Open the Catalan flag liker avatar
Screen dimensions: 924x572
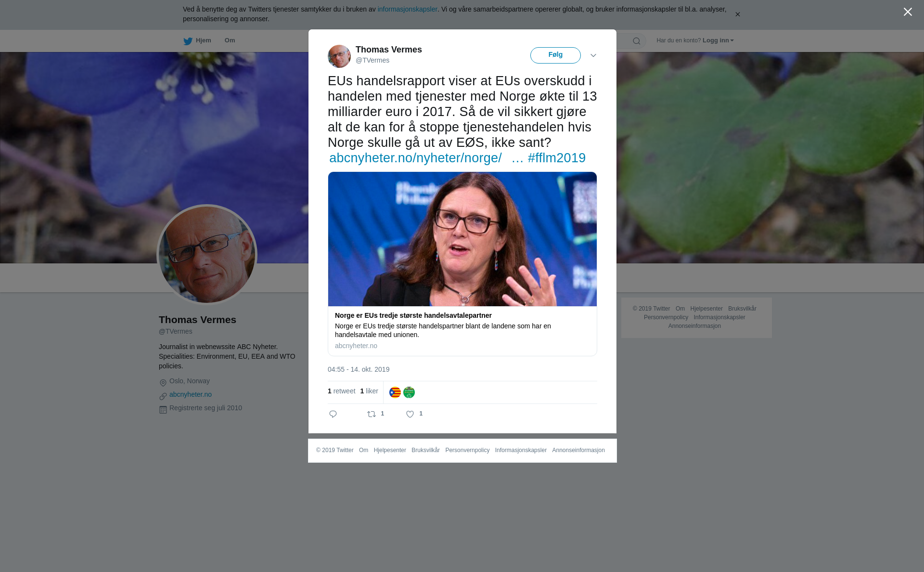point(395,392)
